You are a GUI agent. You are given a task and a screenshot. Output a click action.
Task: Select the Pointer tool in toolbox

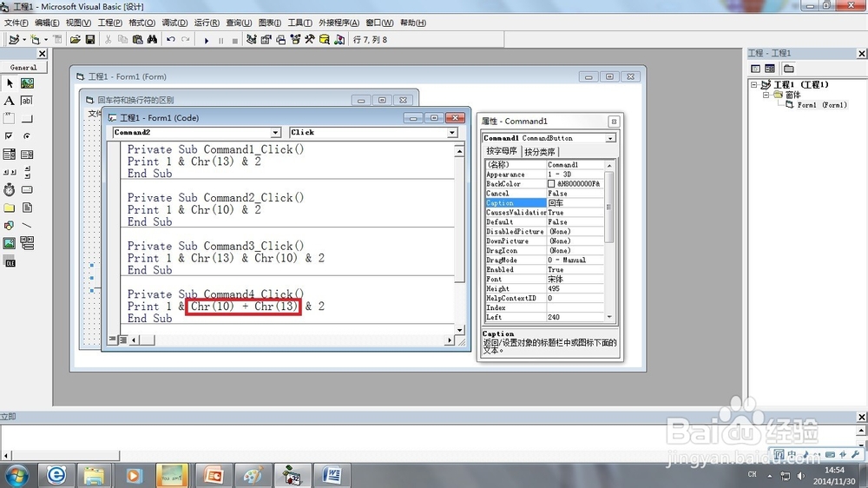[10, 83]
